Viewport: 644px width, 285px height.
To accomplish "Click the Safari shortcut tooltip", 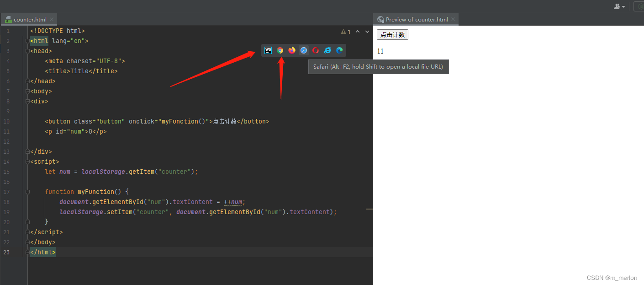I will tap(378, 67).
